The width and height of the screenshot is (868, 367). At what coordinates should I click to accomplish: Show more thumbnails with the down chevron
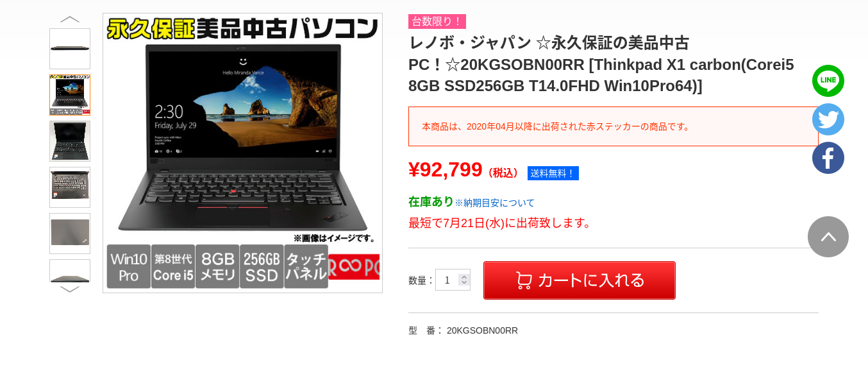[70, 289]
